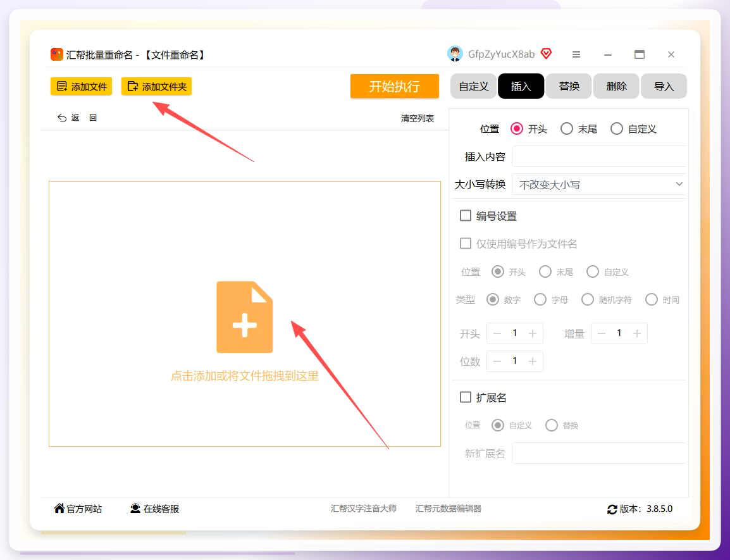Image resolution: width=730 pixels, height=560 pixels.
Task: Decrease the numbering 开头 value
Action: point(497,333)
